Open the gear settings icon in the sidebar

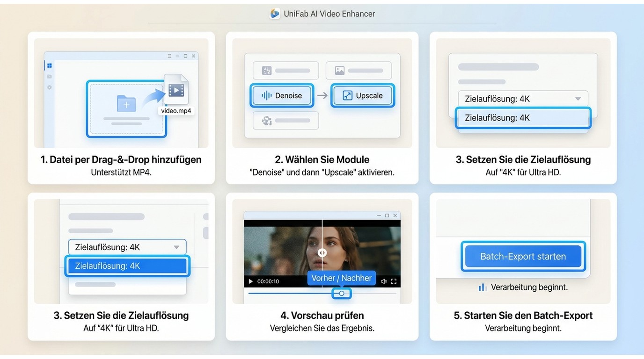(49, 87)
